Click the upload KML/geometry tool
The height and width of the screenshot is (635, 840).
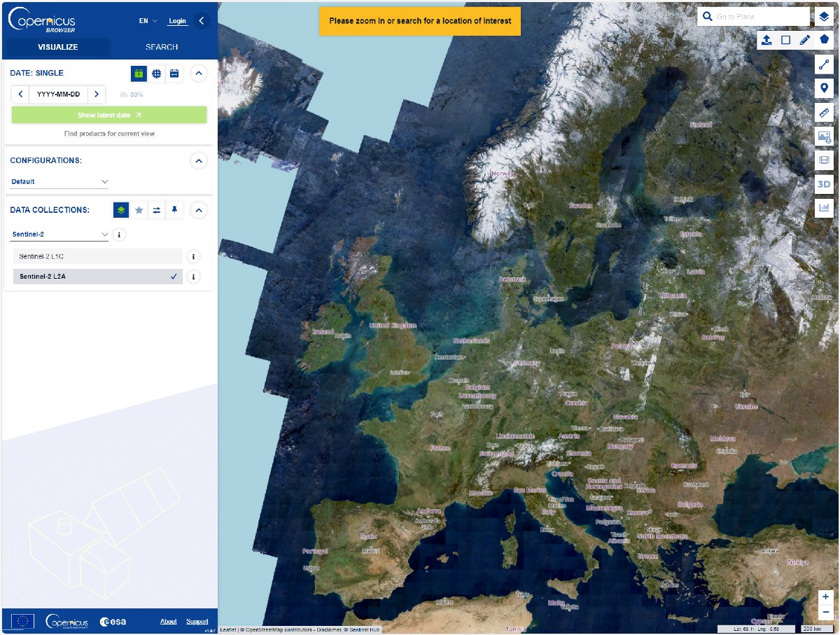[x=766, y=40]
